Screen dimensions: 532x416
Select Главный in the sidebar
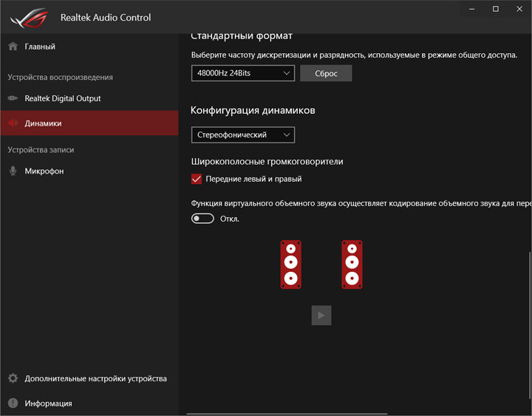[x=40, y=47]
